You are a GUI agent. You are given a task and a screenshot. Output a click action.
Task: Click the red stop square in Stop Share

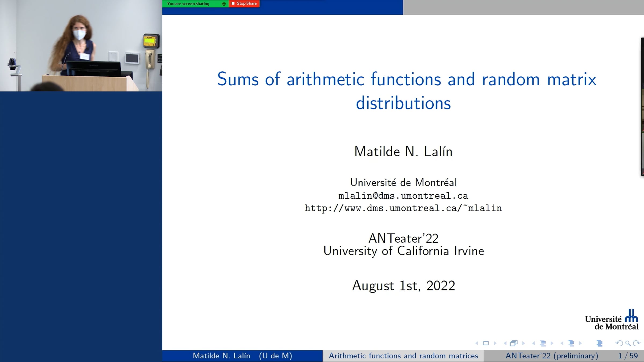pyautogui.click(x=233, y=3)
